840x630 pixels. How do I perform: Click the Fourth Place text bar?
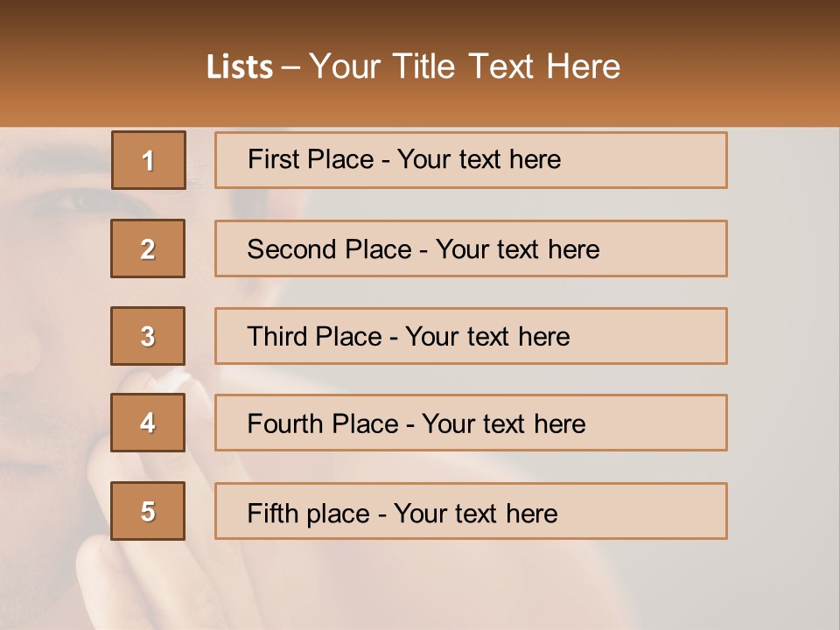click(471, 423)
